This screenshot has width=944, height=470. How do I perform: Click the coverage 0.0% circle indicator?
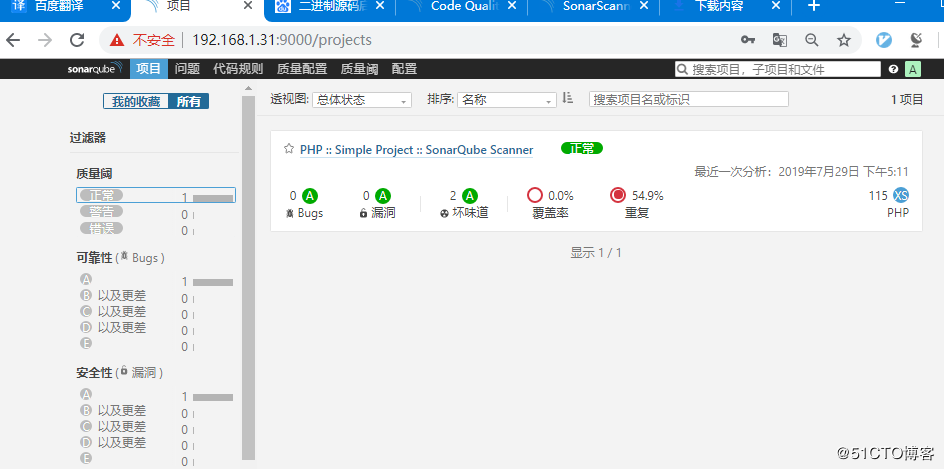[535, 196]
